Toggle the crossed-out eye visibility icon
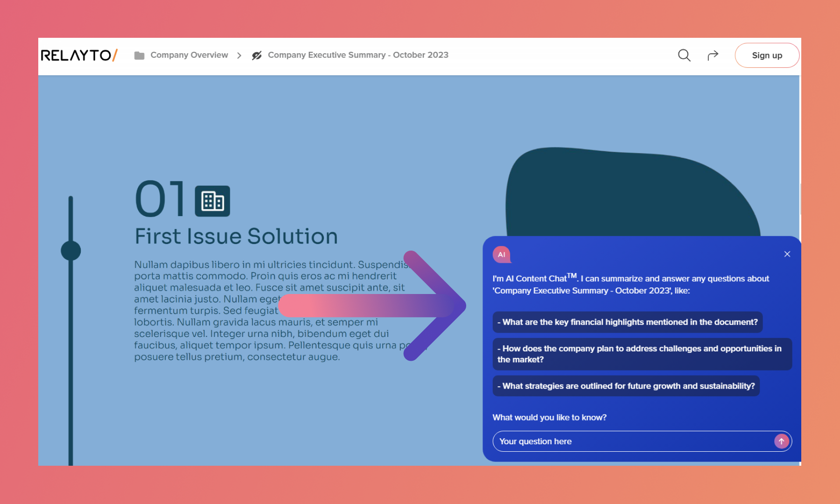The height and width of the screenshot is (504, 840). [257, 56]
